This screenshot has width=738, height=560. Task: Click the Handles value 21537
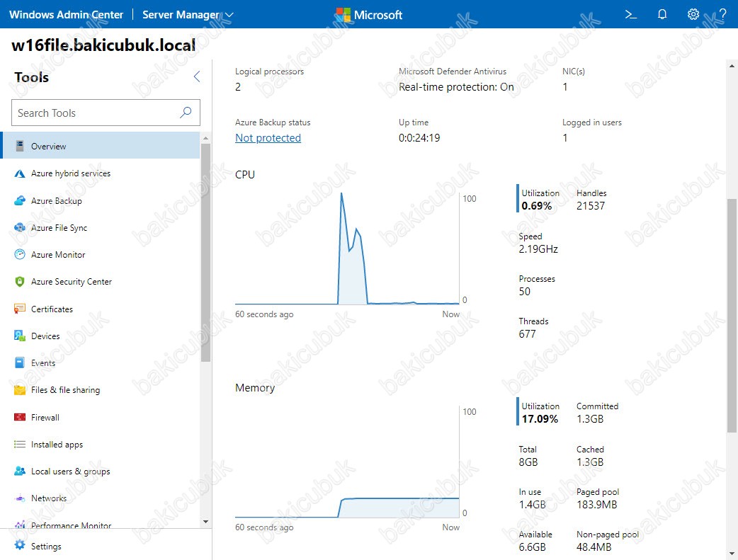tap(591, 205)
